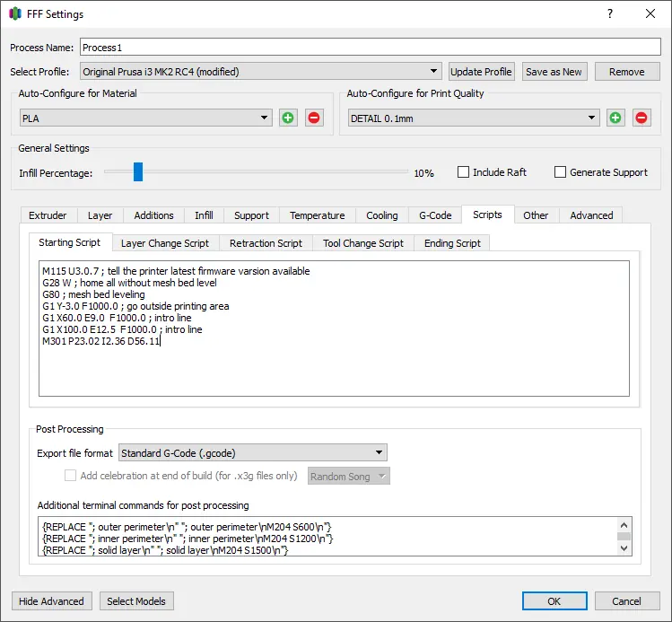Image resolution: width=672 pixels, height=622 pixels.
Task: Remove print quality with red minus icon
Action: 641,118
